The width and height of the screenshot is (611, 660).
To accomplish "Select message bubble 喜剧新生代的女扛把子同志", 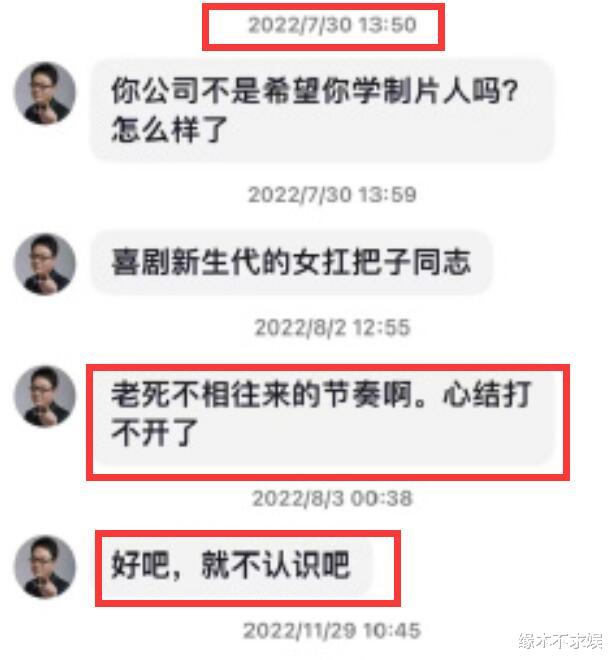I will pyautogui.click(x=291, y=262).
